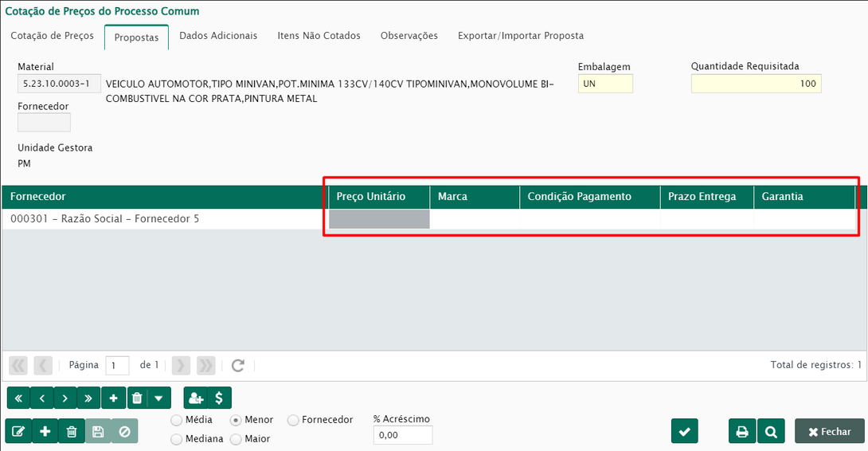Screen dimensions: 868x451
Task: Open the Itens Não Cotados tab
Action: pos(319,36)
